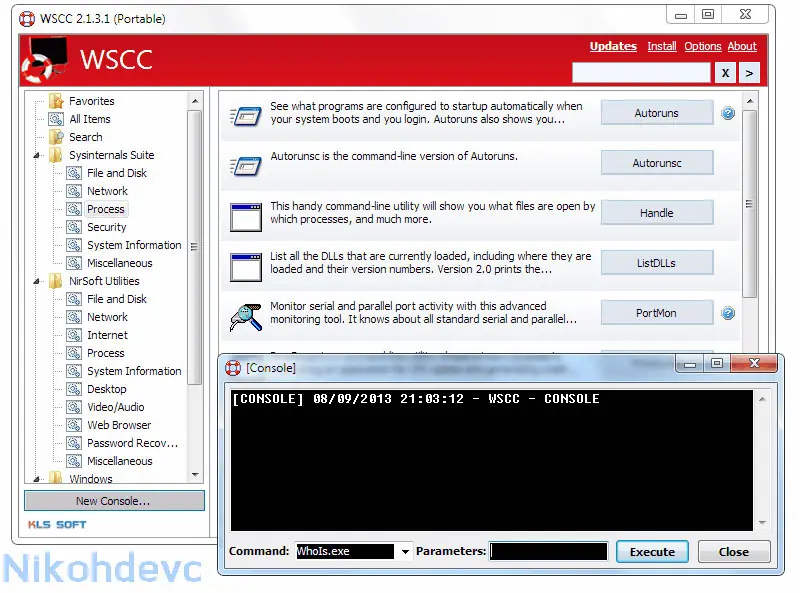Click the ListDLLs console window icon

click(246, 267)
